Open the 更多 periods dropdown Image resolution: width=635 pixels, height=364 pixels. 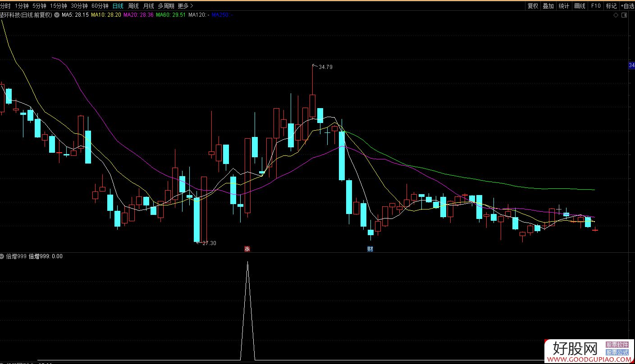(185, 6)
